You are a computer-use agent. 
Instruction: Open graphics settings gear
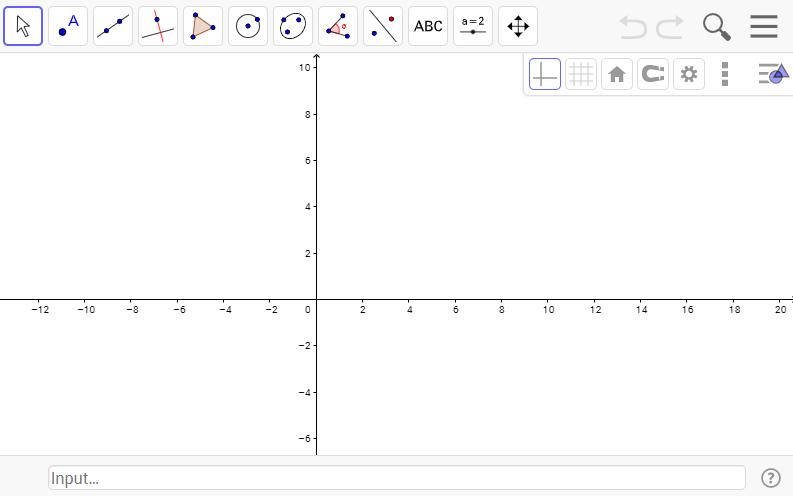coord(688,74)
